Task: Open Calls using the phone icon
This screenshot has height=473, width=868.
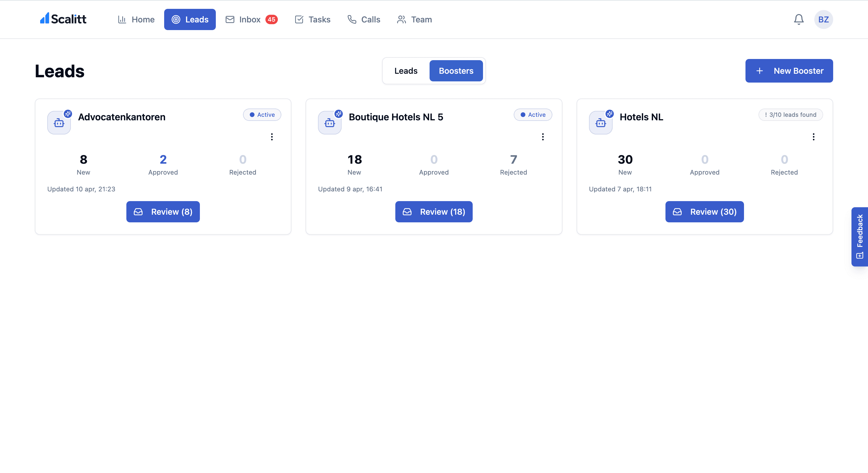Action: [x=352, y=19]
